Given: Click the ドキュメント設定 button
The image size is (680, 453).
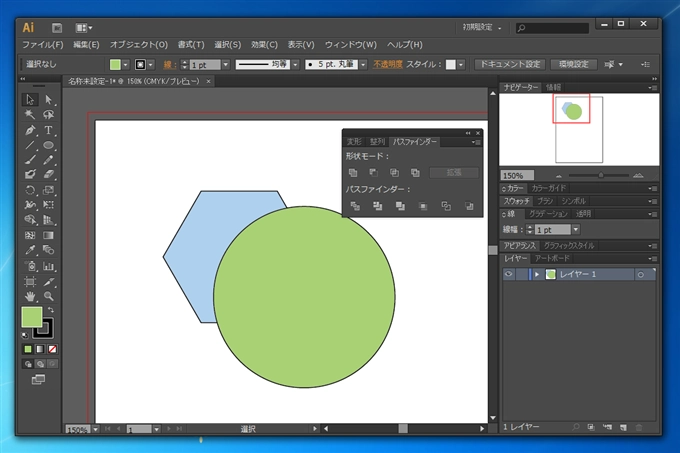Looking at the screenshot, I should click(510, 64).
